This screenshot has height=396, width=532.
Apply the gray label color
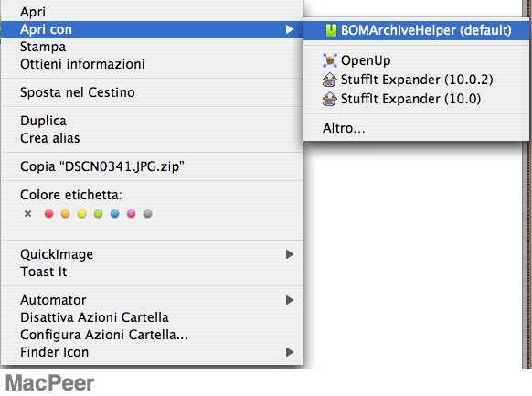point(147,214)
